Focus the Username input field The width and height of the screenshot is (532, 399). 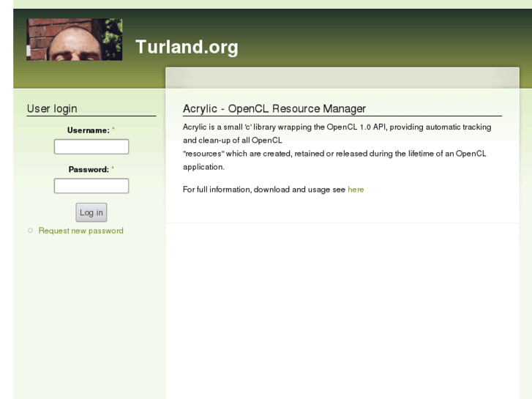coord(91,146)
